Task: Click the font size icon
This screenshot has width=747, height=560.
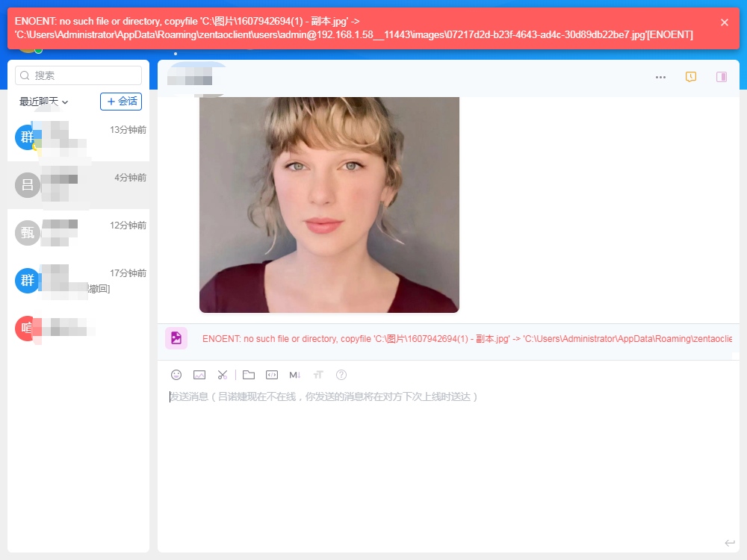Action: coord(318,375)
